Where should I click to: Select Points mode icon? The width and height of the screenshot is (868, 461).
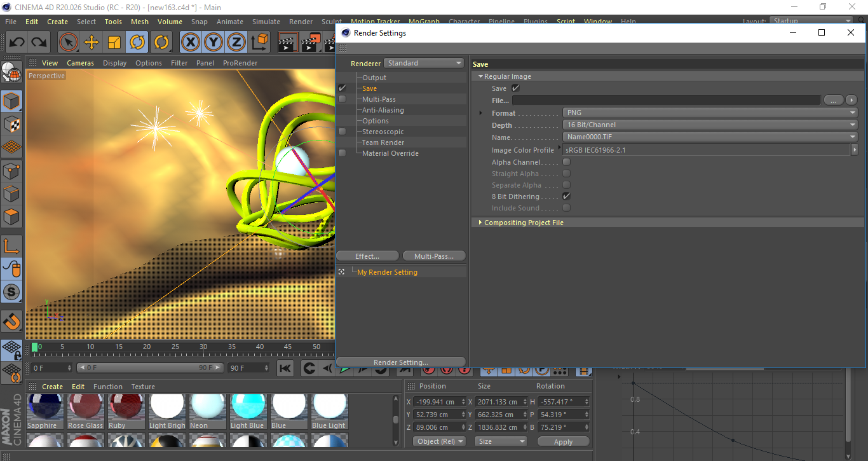(11, 170)
